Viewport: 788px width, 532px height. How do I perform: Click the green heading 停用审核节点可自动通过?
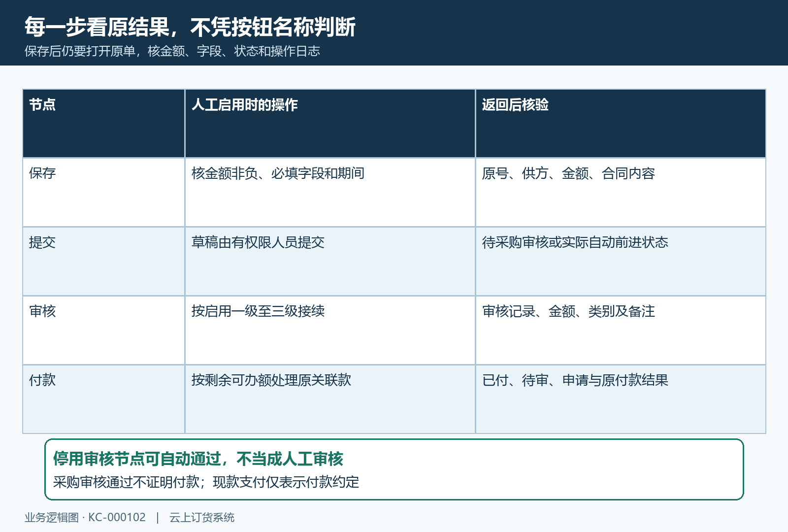point(198,459)
